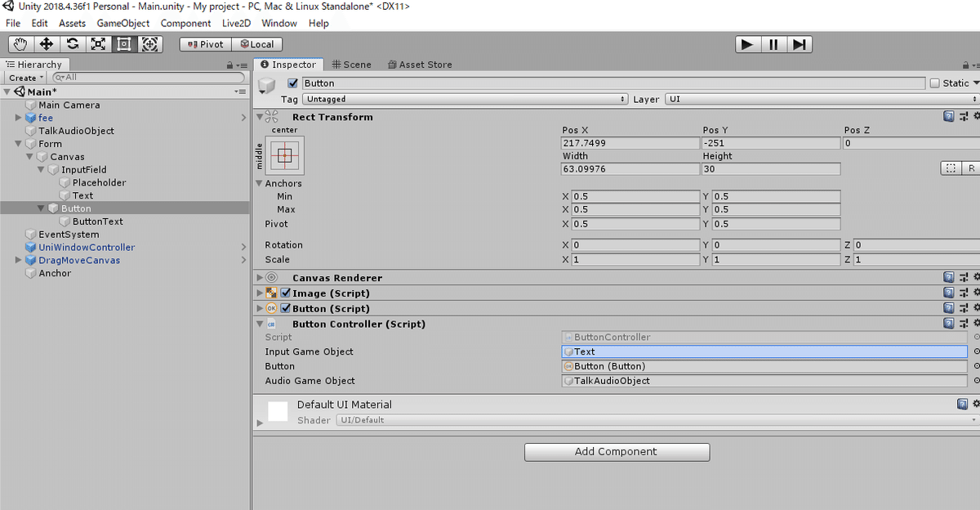Expand DragMoveCanvas in Hierarchy
Image resolution: width=980 pixels, height=510 pixels.
[x=19, y=260]
